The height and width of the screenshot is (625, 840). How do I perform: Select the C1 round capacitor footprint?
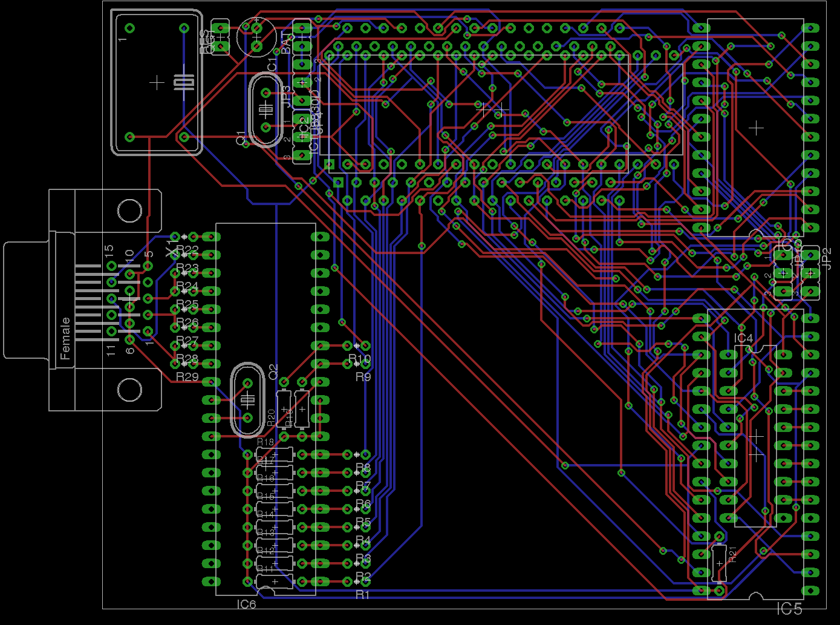(256, 38)
